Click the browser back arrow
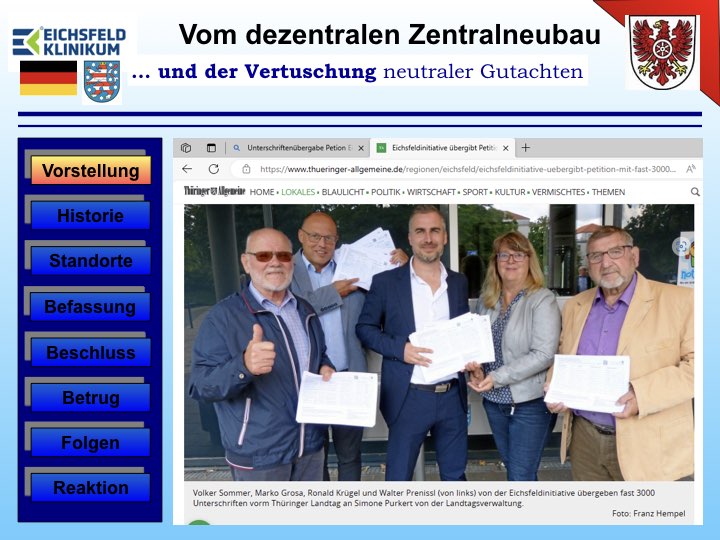720x540 pixels. [x=187, y=169]
